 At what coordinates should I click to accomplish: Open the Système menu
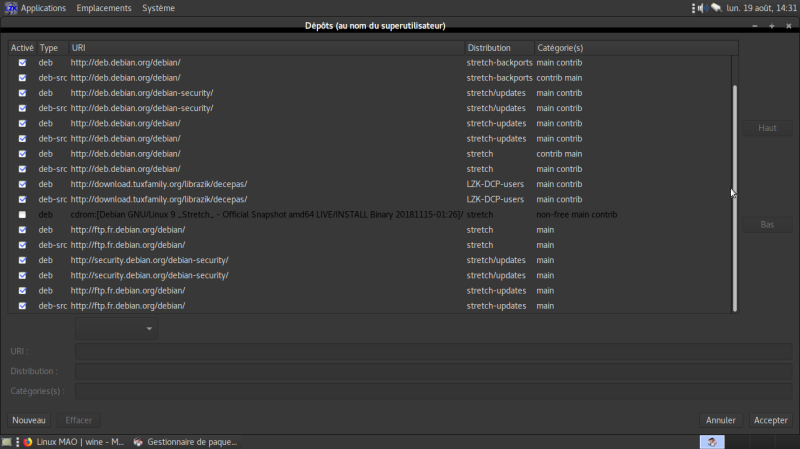tap(158, 8)
